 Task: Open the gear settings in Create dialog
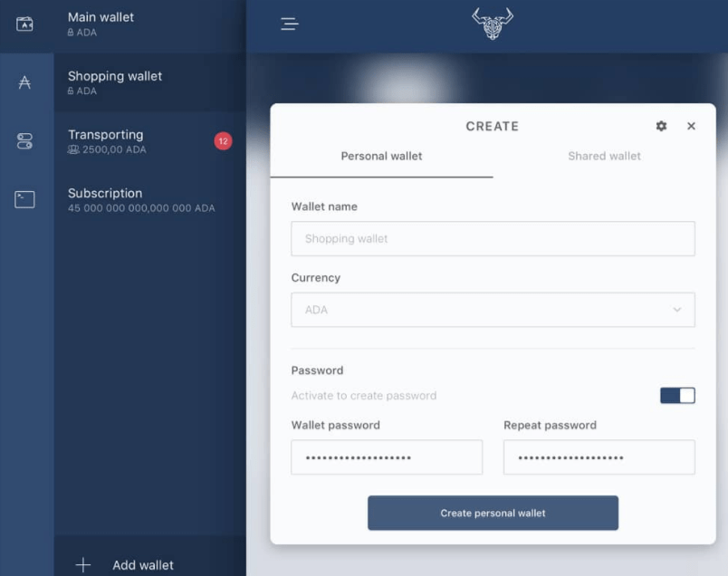tap(661, 126)
